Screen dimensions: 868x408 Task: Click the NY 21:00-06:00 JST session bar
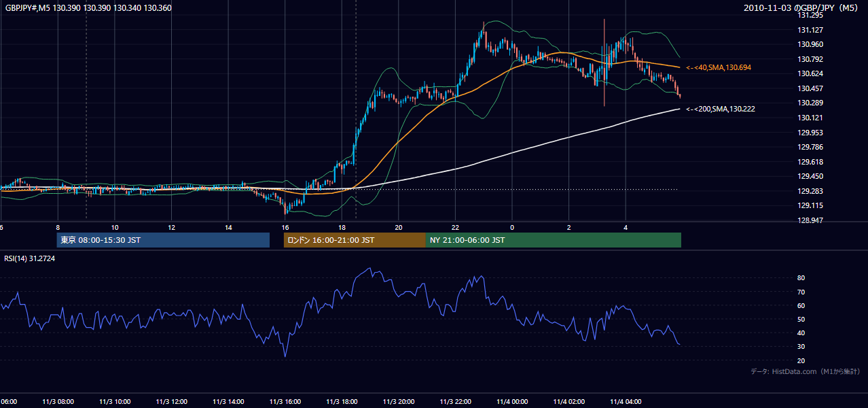(x=554, y=240)
